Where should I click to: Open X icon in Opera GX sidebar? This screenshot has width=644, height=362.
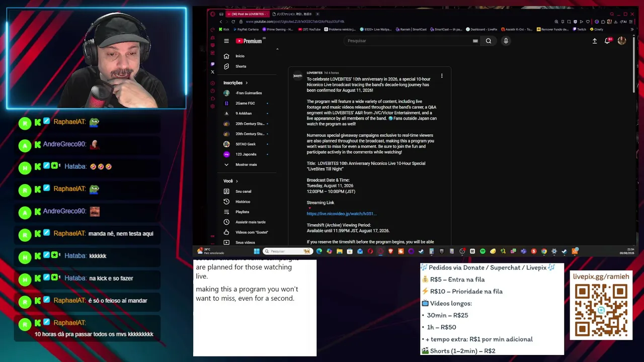[212, 72]
